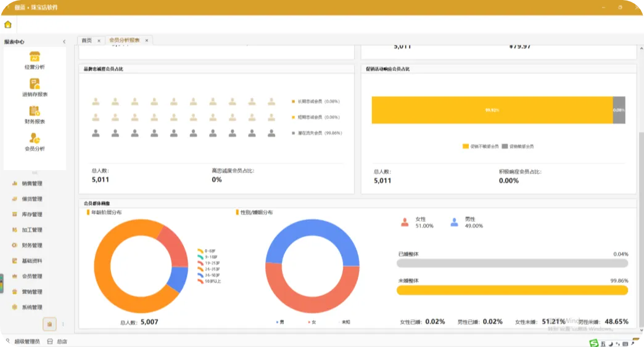Switch to the 首页 tab
Viewport: 644px width, 347px height.
(x=86, y=40)
